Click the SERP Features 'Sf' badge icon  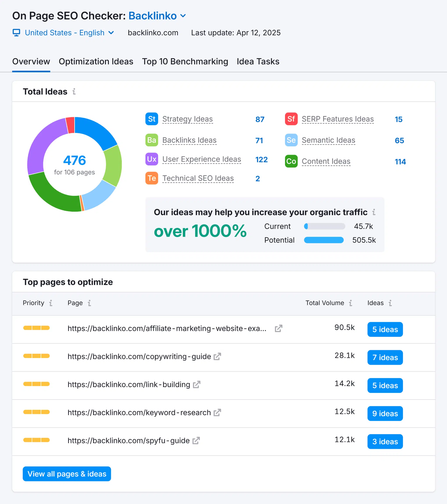point(291,119)
